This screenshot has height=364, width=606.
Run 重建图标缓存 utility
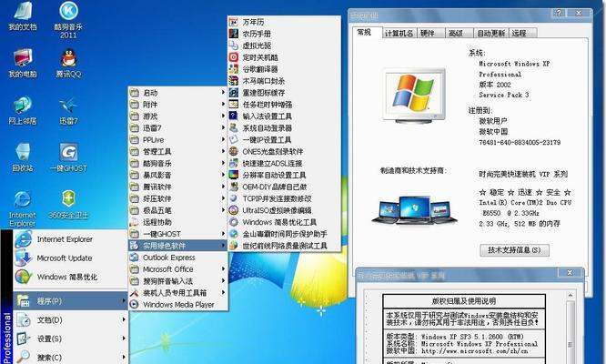(284, 93)
